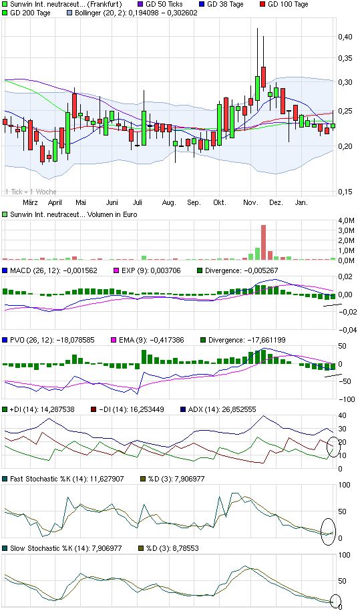Click the navy ADX (14) legend swatch
This screenshot has height=613, width=364.
[x=183, y=410]
